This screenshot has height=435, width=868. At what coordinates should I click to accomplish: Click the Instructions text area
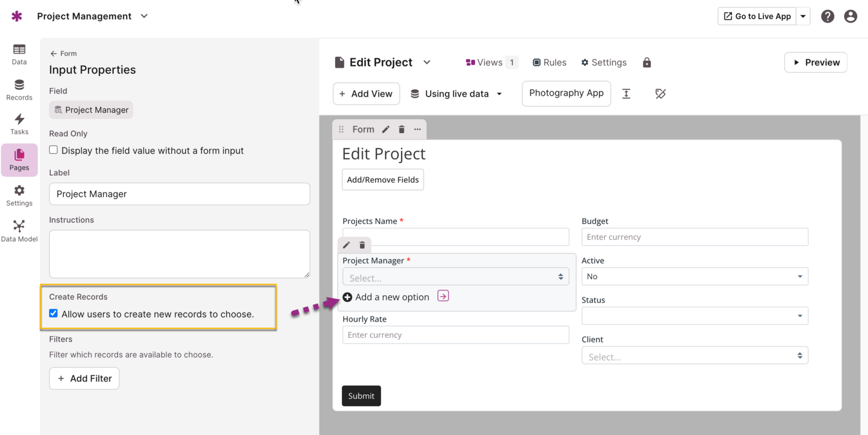click(x=179, y=253)
